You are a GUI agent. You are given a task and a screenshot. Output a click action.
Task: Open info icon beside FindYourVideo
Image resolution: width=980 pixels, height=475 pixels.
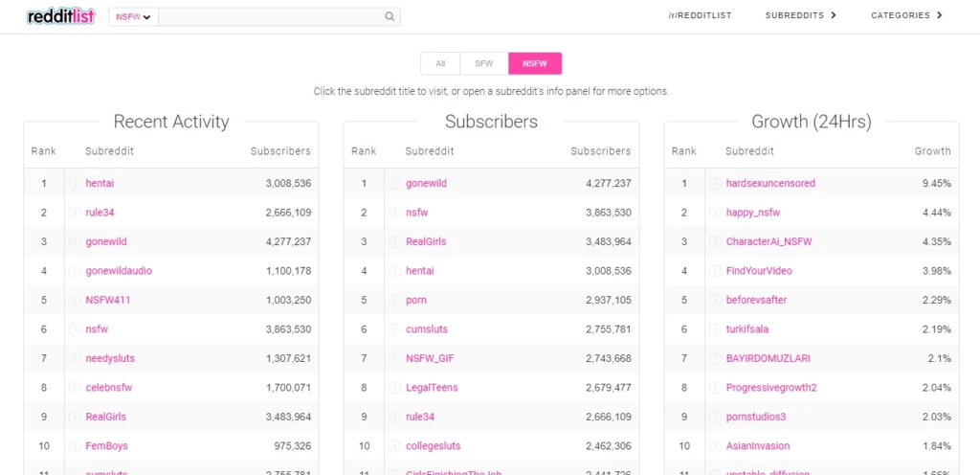(715, 271)
